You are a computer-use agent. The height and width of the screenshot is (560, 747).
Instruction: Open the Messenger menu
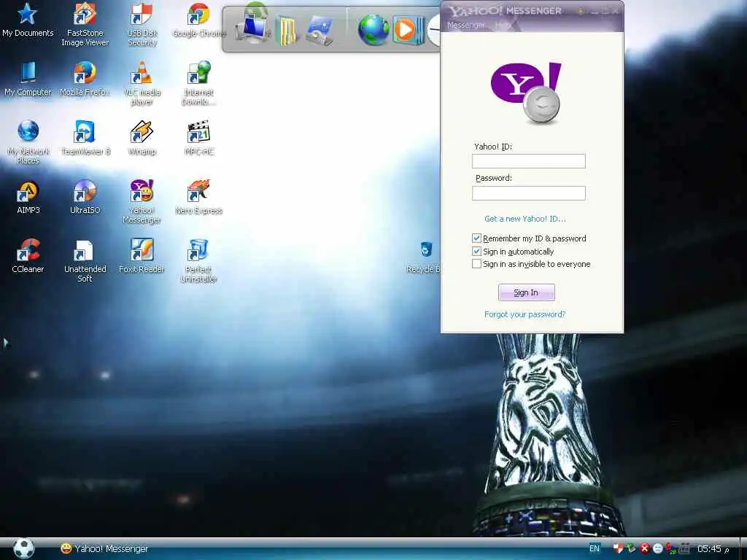click(x=466, y=26)
